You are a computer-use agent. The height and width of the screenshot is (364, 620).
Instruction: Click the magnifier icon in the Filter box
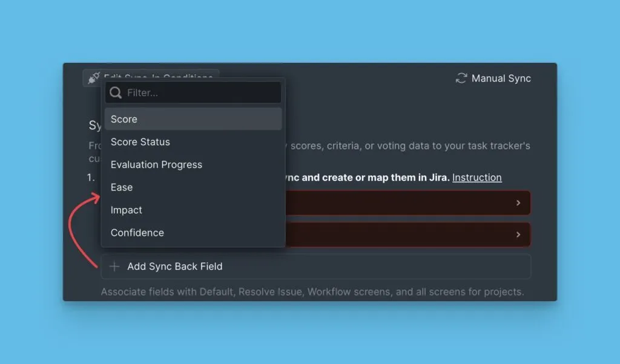point(116,93)
